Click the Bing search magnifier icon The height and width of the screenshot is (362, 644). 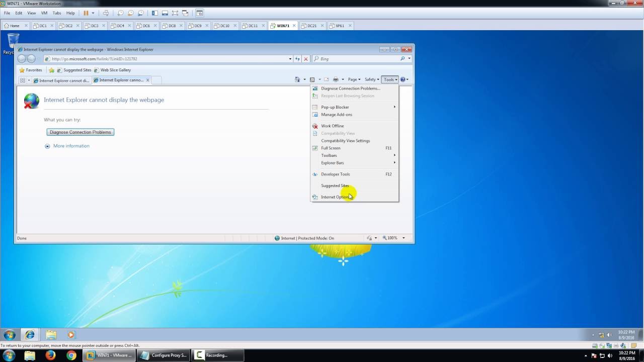[403, 59]
